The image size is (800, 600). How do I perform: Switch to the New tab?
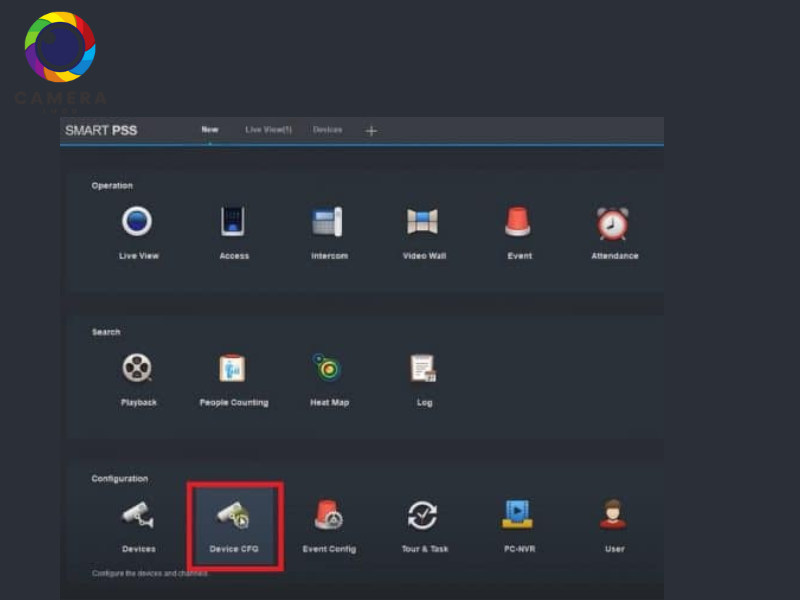(x=210, y=130)
